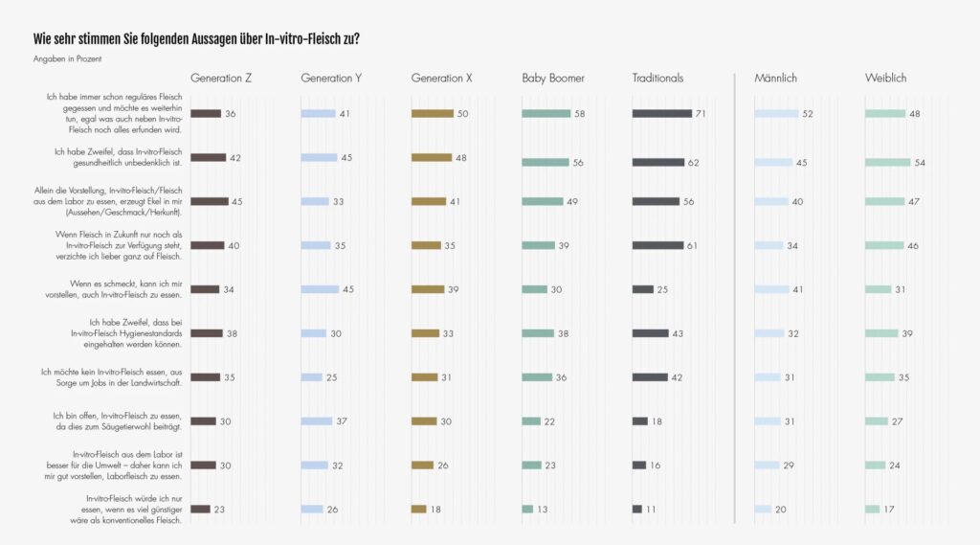Click the Männlich column header
The height and width of the screenshot is (545, 980).
coord(775,78)
